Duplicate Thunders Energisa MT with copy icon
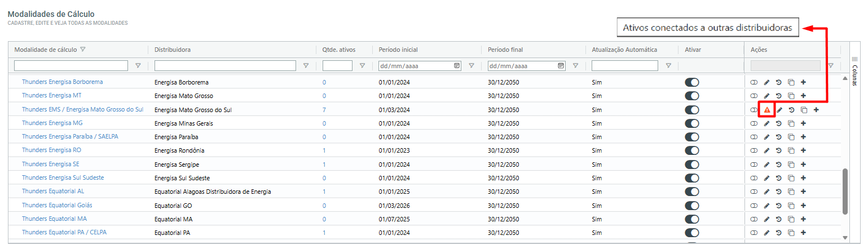 coord(791,96)
